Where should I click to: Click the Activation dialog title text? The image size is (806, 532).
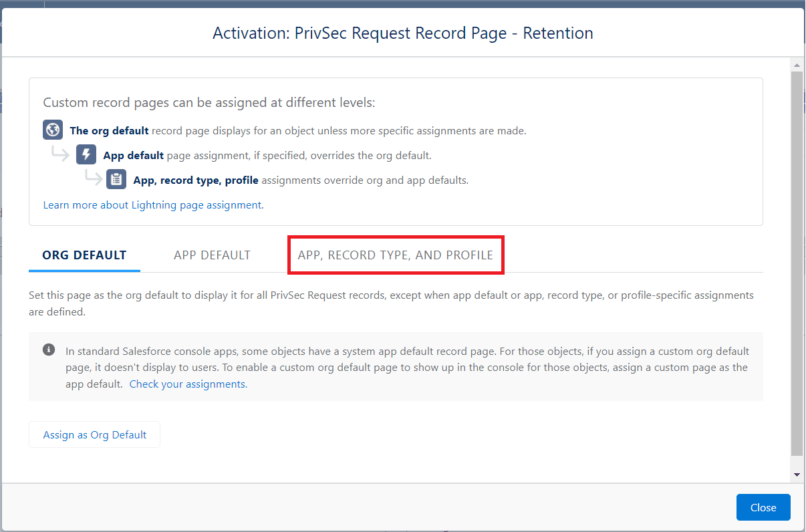[402, 33]
